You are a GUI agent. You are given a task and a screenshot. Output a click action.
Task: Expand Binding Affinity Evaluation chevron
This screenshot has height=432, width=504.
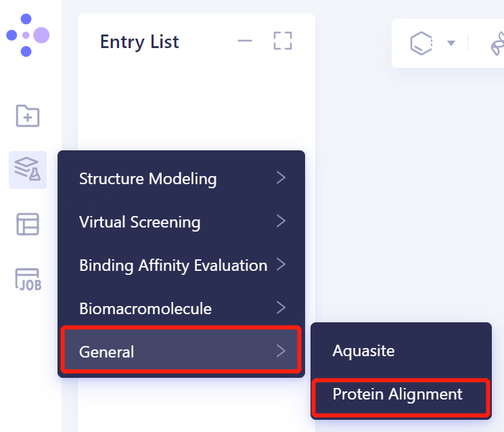281,264
